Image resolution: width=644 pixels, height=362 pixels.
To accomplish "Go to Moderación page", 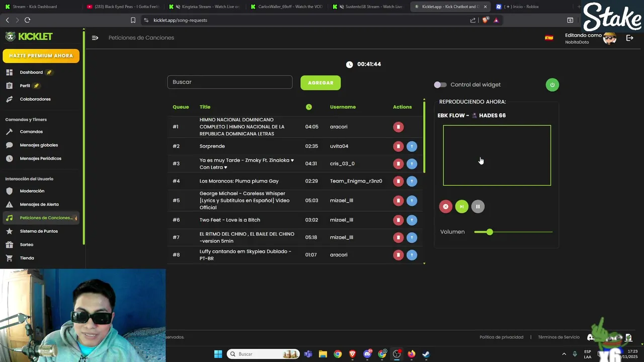I will tap(32, 191).
